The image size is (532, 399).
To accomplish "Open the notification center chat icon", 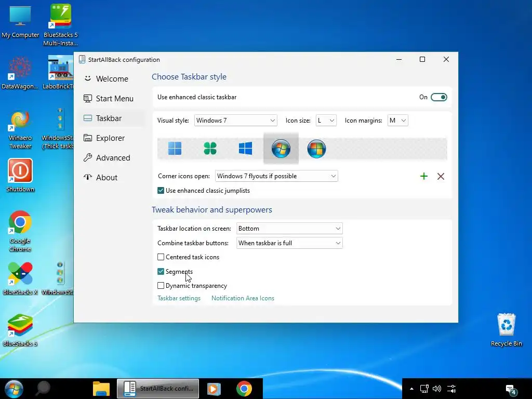I will point(511,390).
